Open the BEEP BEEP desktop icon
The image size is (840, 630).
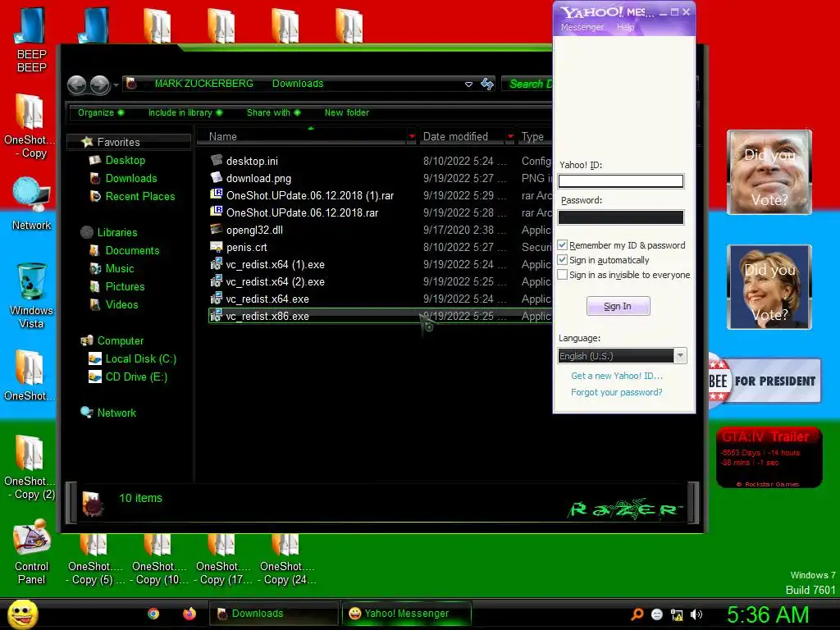tap(30, 39)
